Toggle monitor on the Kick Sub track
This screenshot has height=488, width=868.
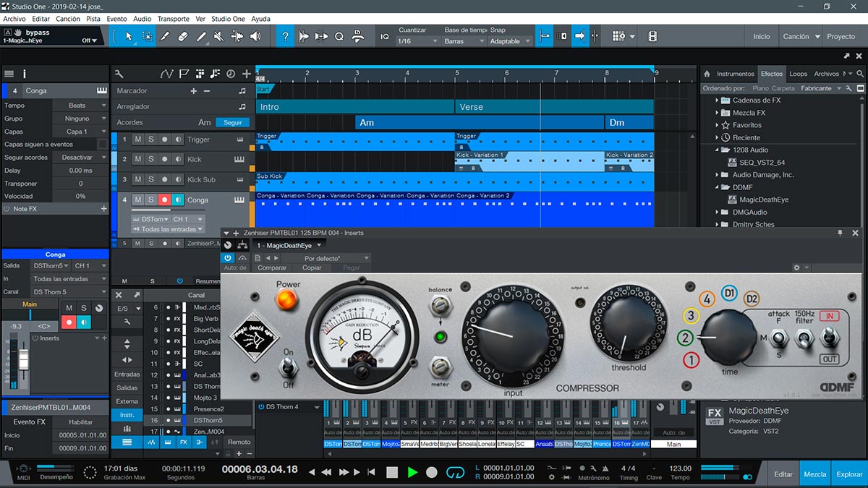(x=178, y=179)
